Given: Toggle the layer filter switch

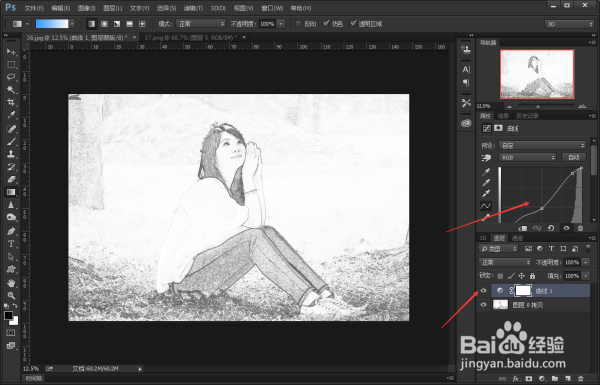Looking at the screenshot, I should 588,249.
